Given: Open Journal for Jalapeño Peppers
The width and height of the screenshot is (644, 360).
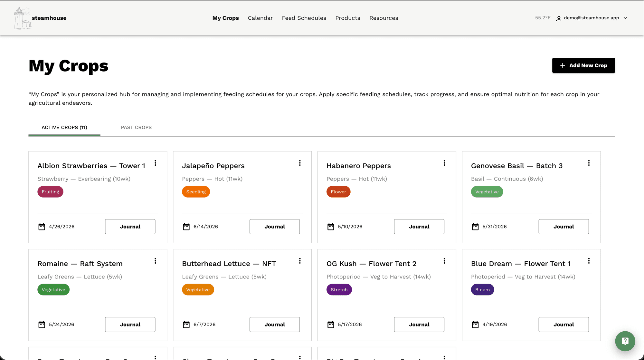Looking at the screenshot, I should 275,227.
